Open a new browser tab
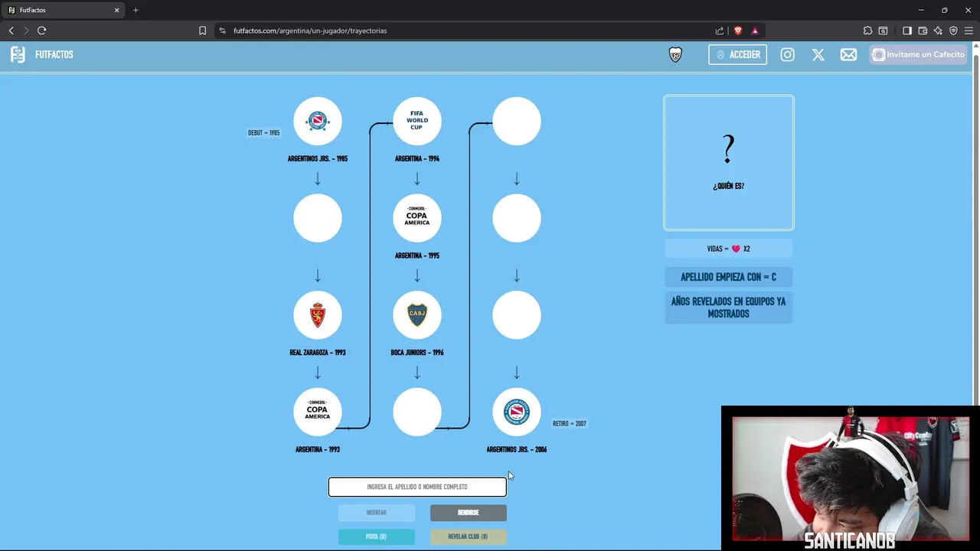 point(136,10)
